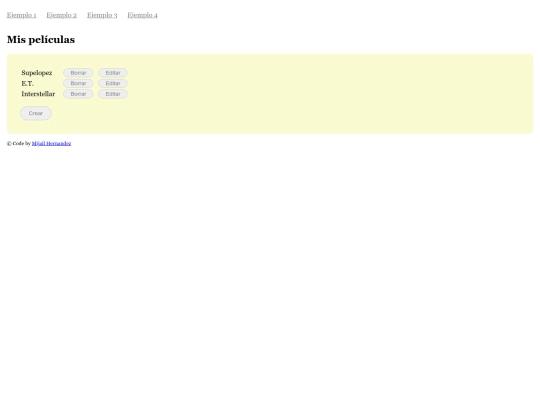Click Editar for Supelopez
This screenshot has height=405, width=540.
click(x=113, y=73)
